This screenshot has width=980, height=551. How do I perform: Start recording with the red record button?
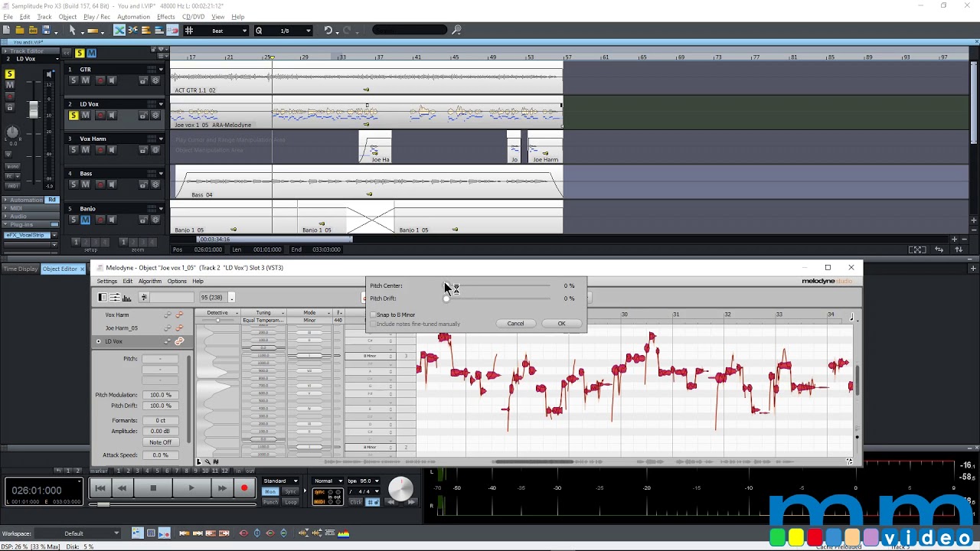click(244, 487)
